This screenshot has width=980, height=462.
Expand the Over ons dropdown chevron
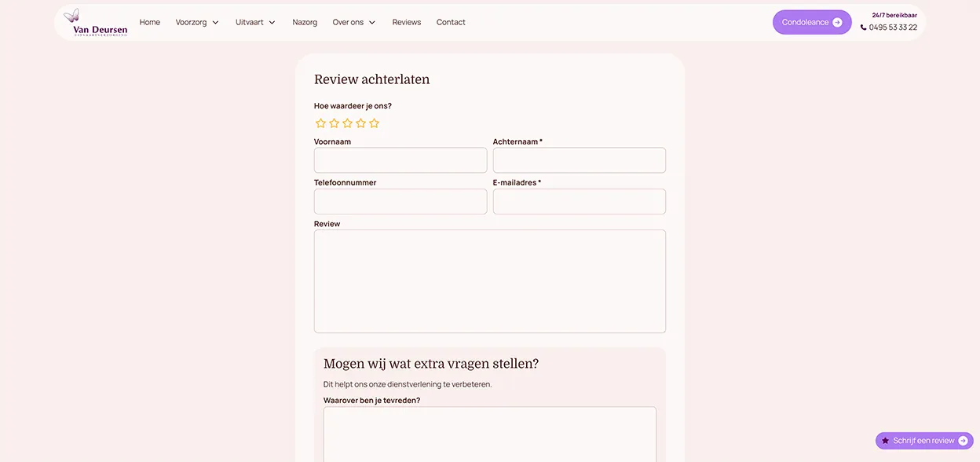tap(372, 23)
